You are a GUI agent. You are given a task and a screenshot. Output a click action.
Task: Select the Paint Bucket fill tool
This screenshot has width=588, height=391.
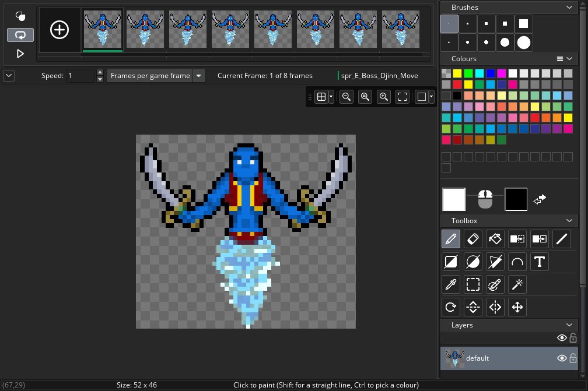pos(495,239)
